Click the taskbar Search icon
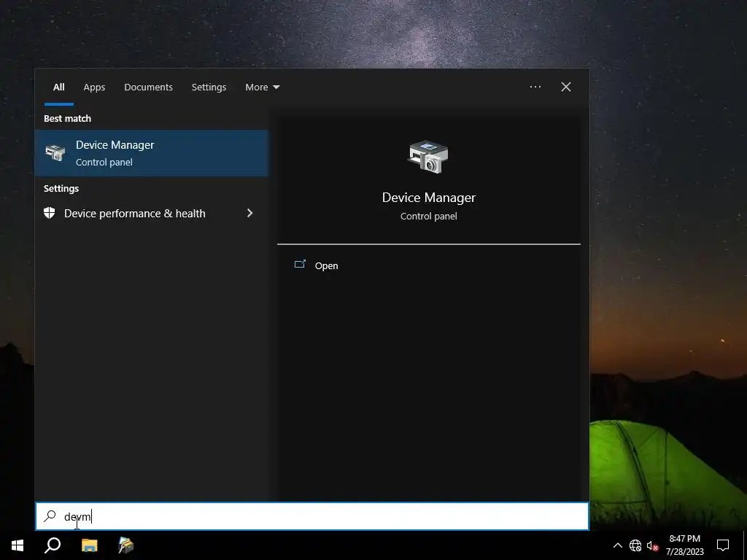Screen dimensions: 747x560 [53, 545]
